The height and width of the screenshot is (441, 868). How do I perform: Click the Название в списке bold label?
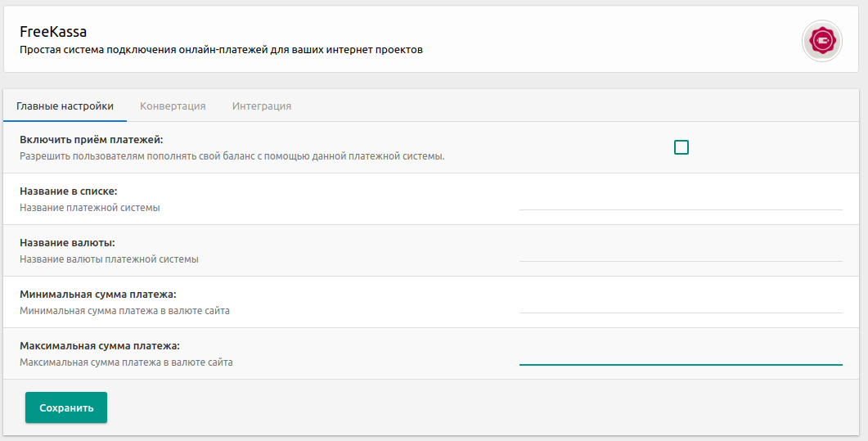tap(69, 191)
